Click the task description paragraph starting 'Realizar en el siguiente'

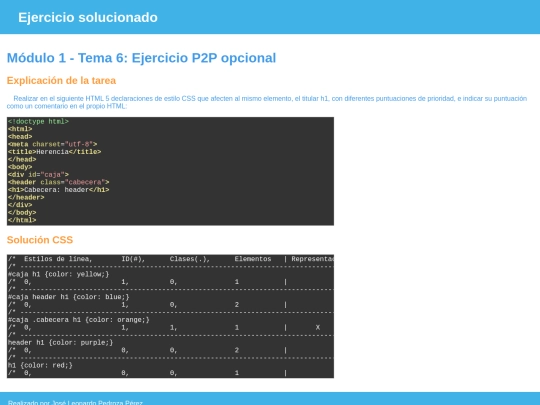coord(267,102)
